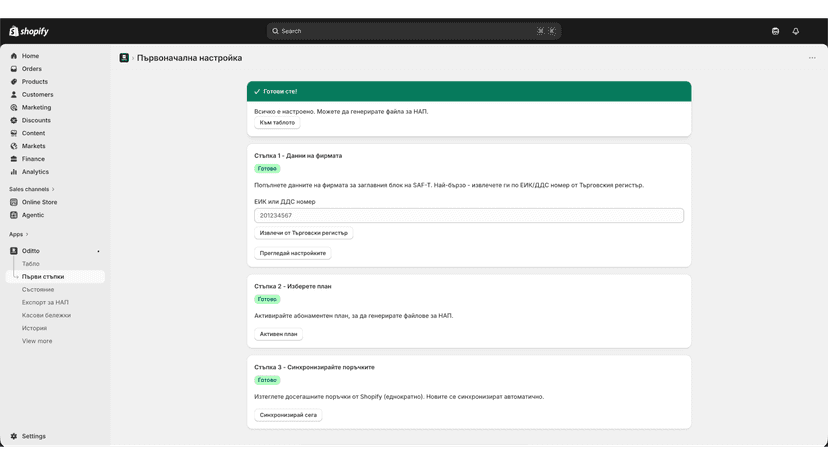Screen dimensions: 828x466
Task: Click Прегледай настройките button
Action: tap(293, 253)
